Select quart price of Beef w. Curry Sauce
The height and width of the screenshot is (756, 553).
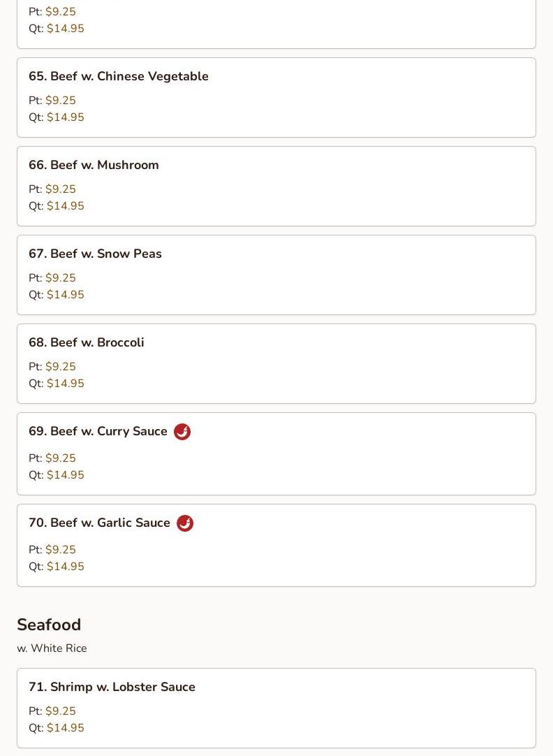[65, 475]
